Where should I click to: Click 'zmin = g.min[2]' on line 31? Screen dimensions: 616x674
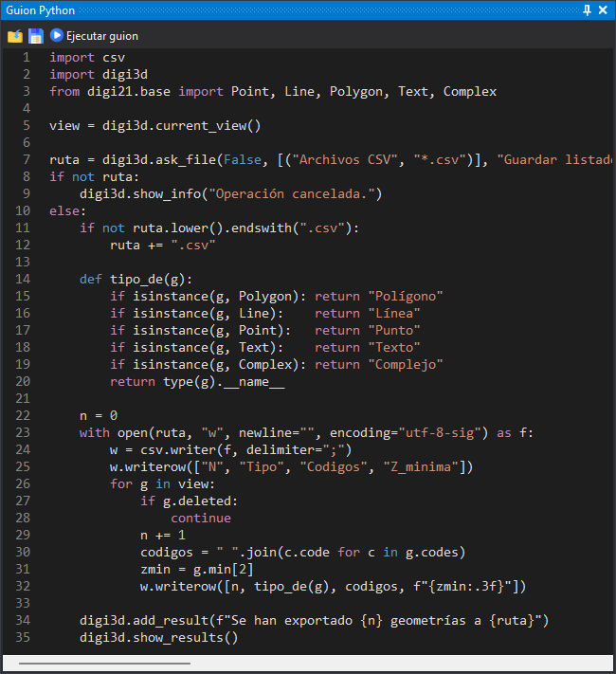[x=197, y=570]
